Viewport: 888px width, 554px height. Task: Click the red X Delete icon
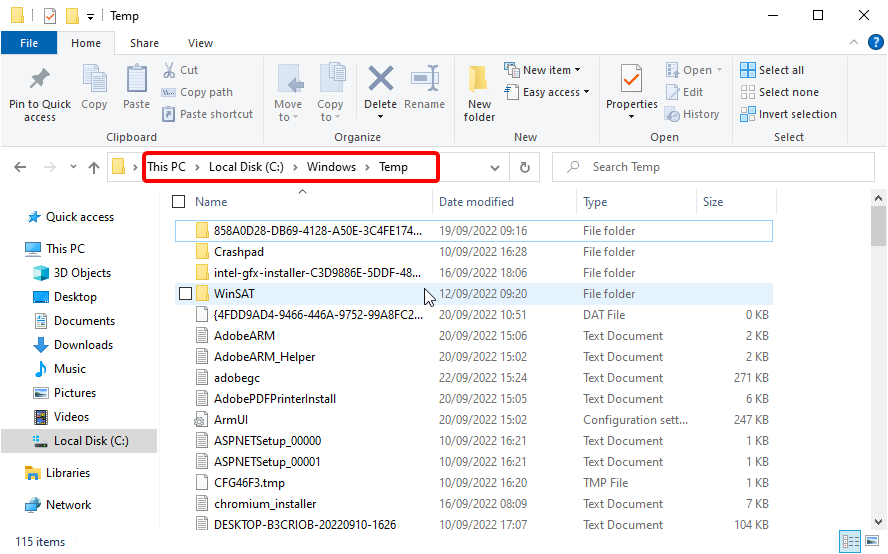pyautogui.click(x=381, y=78)
